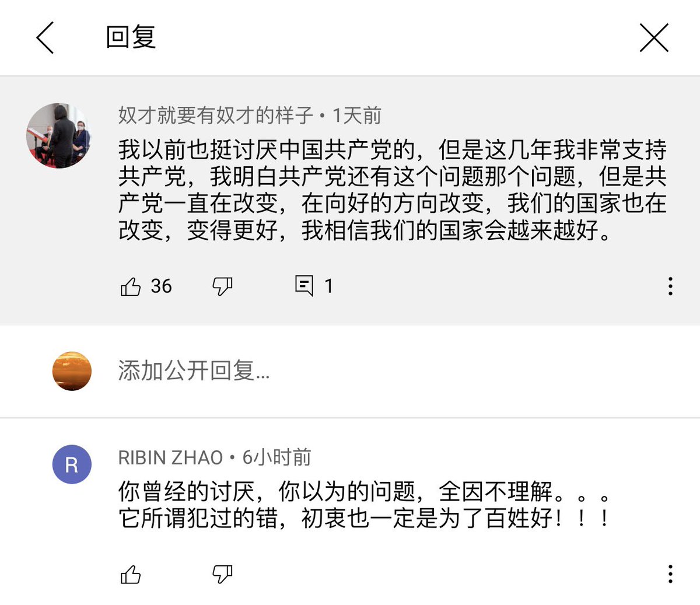Tap RIBIN ZHAO's reply text
This screenshot has width=700, height=605.
[x=365, y=505]
